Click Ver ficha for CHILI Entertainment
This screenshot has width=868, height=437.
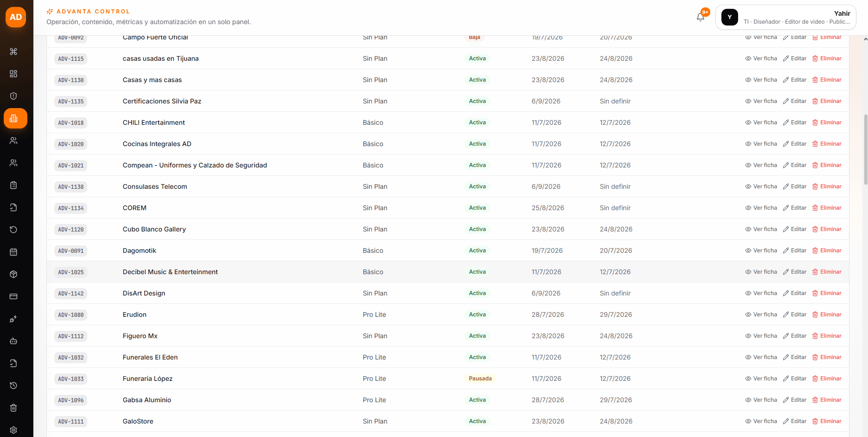tap(761, 122)
